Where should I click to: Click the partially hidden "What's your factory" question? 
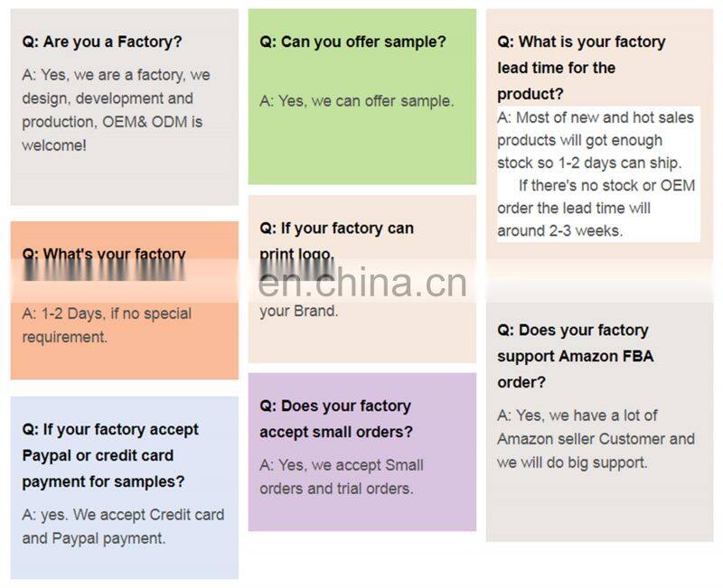click(104, 255)
